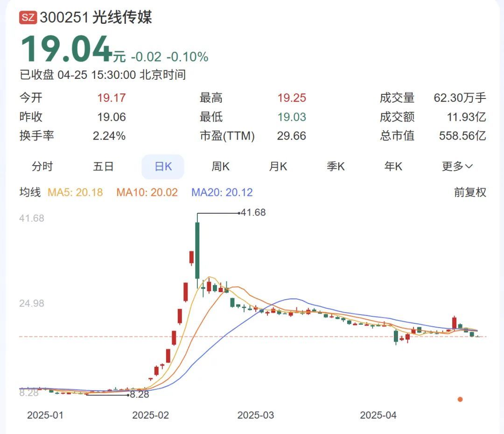Click the 2025-01 date axis label
Image resolution: width=504 pixels, height=434 pixels.
[45, 415]
